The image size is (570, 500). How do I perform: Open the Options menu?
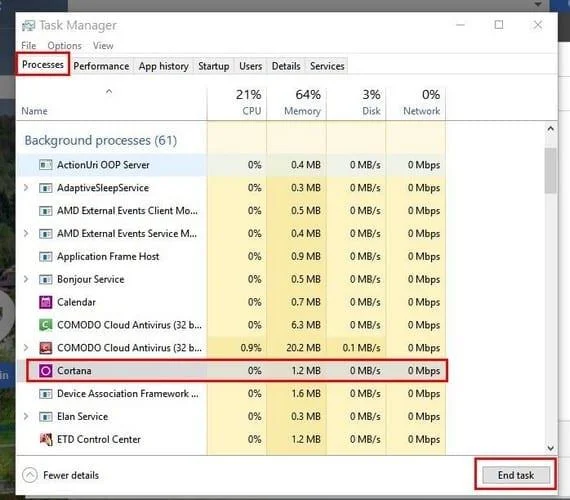point(64,45)
